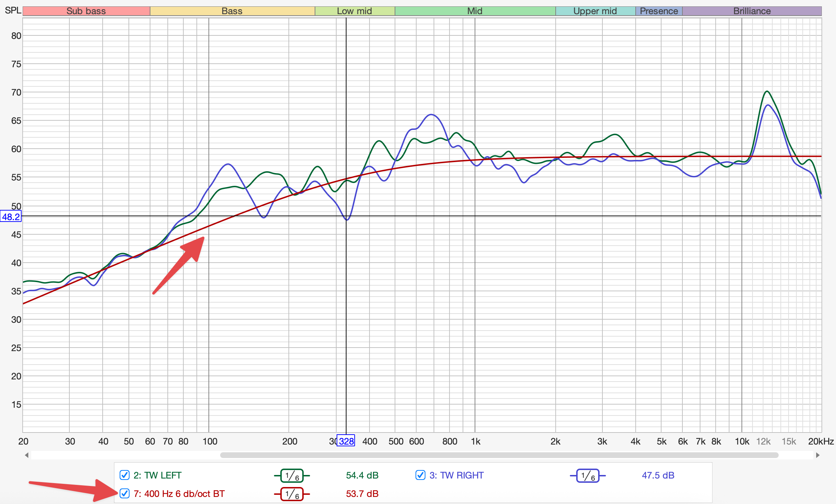836x504 pixels.
Task: Click the 47.5 dB readout for TW RIGHT
Action: pyautogui.click(x=658, y=475)
